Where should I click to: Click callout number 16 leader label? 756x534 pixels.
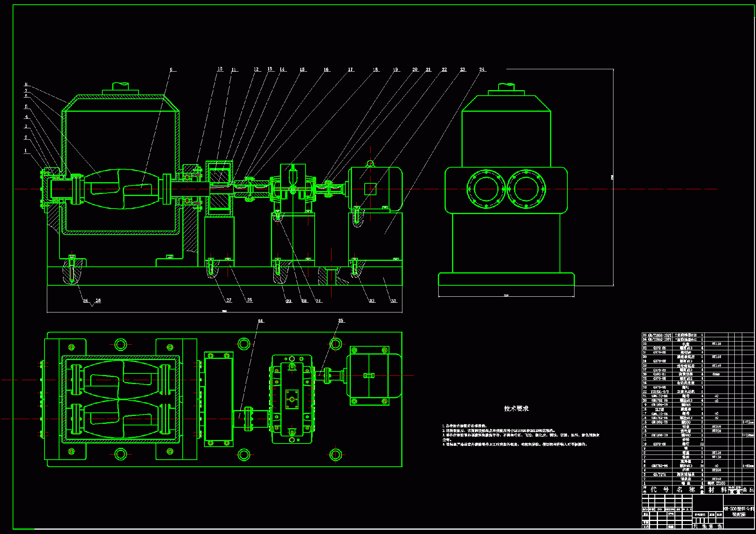coord(326,70)
